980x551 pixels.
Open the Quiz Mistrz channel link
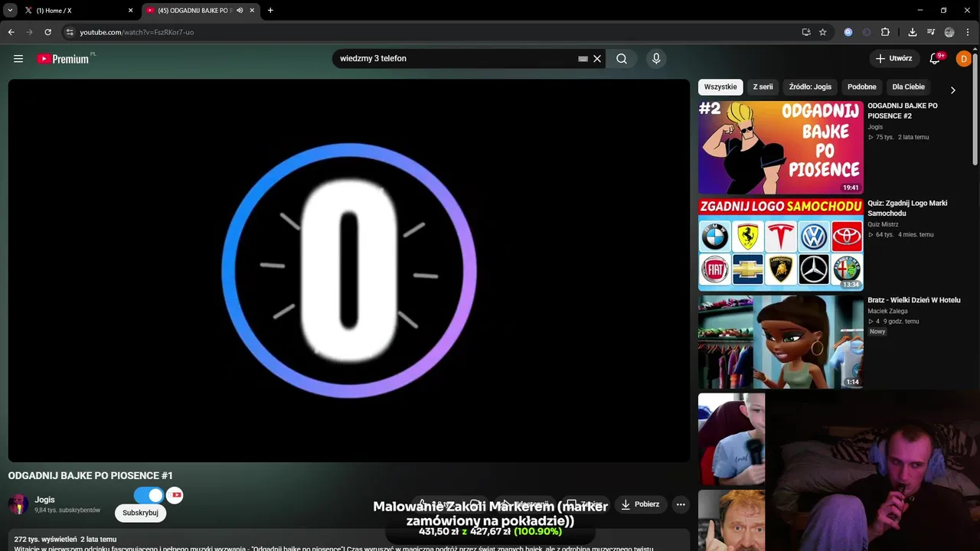tap(883, 224)
